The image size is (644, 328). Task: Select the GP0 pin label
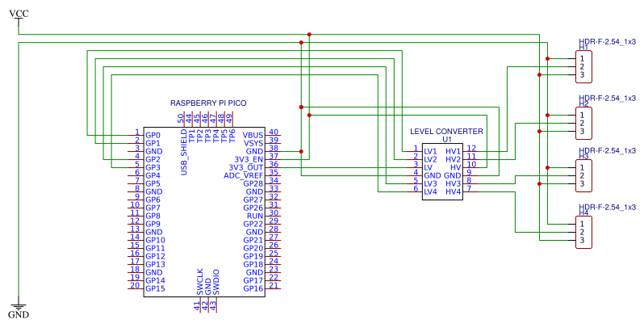coord(153,135)
